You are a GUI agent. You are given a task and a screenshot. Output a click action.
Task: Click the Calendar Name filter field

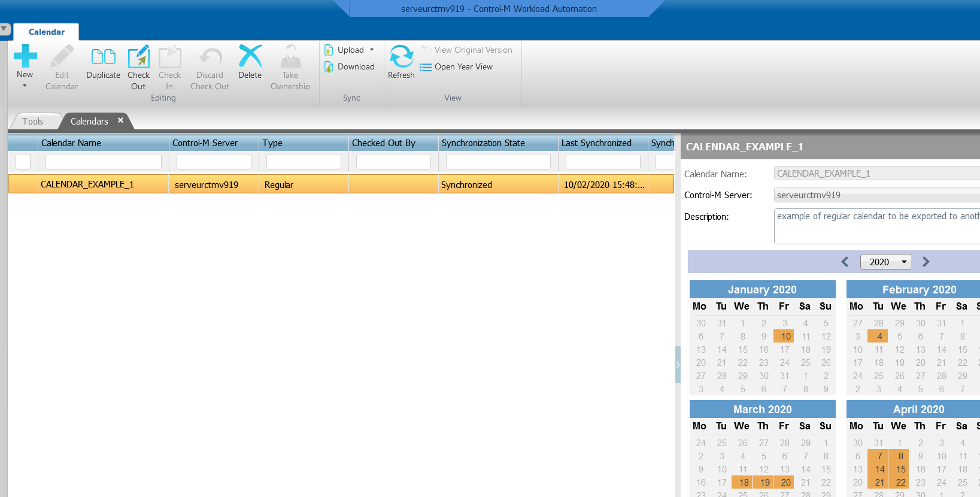click(x=103, y=162)
